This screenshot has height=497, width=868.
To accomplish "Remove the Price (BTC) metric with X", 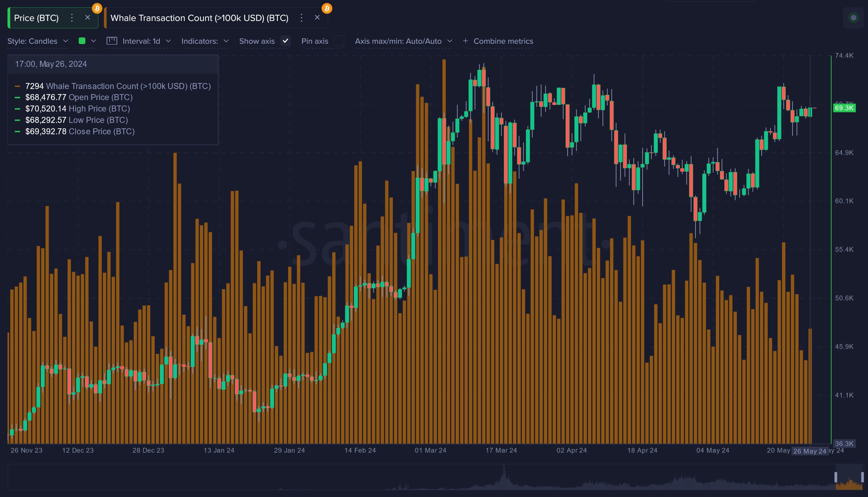I will (88, 17).
